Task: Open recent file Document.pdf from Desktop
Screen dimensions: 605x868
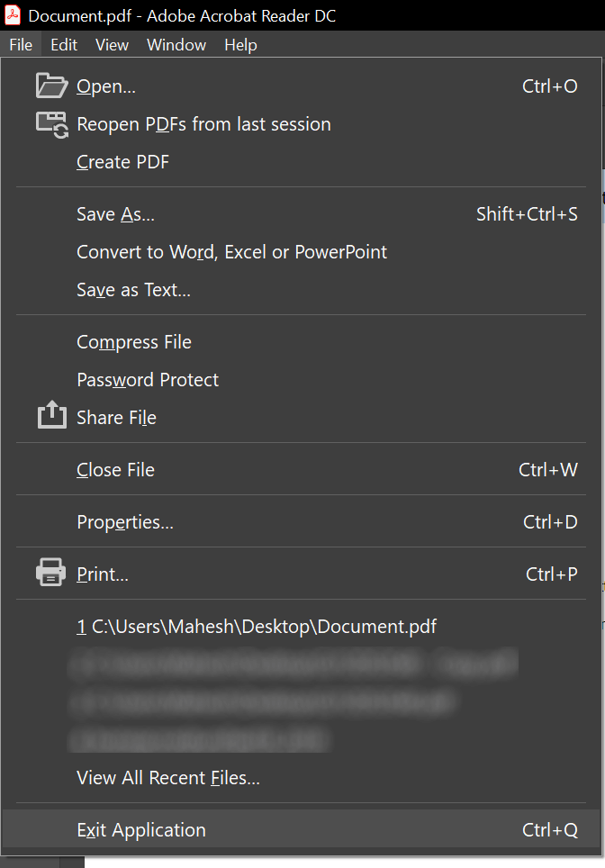Action: coord(257,627)
